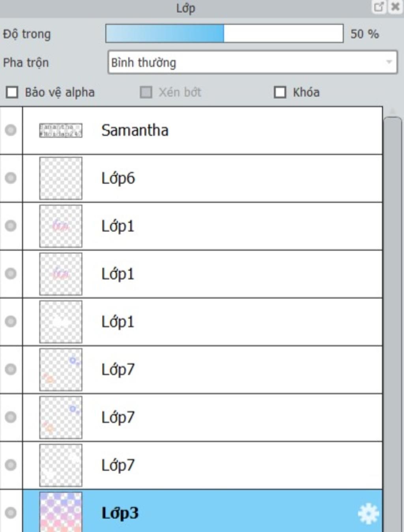
Task: Click the Samantha text layer thumbnail
Action: point(61,130)
